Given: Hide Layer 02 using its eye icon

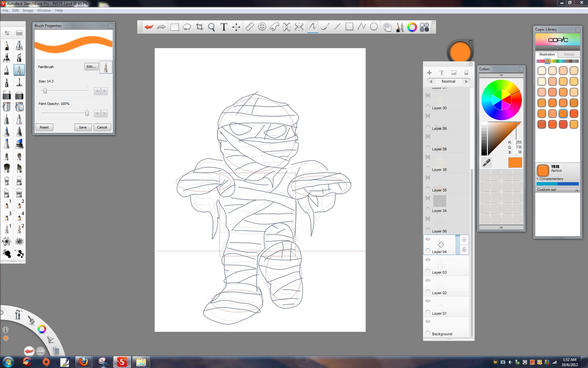Looking at the screenshot, I should pyautogui.click(x=428, y=280).
